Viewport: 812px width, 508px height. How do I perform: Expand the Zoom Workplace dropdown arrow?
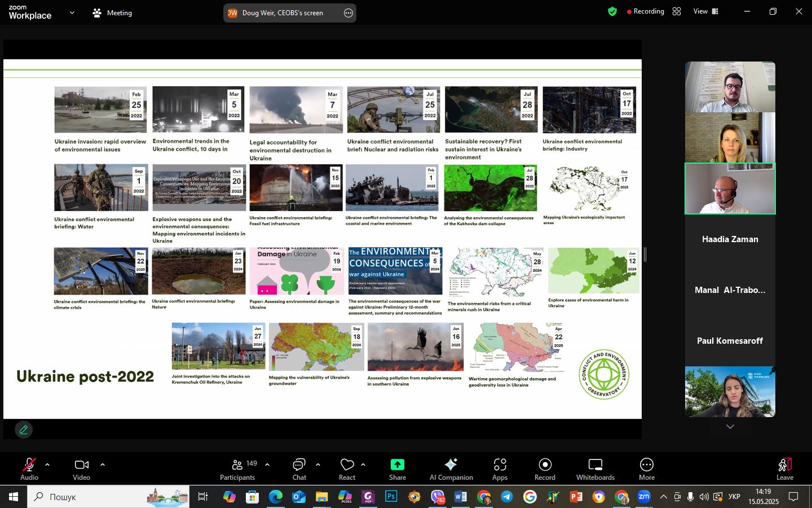(72, 12)
